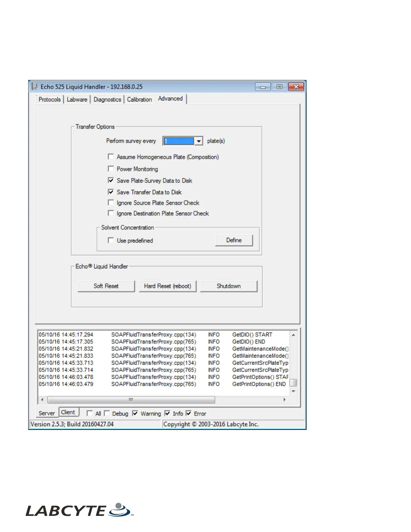Expand the survey frequency dropdown arrow
The height and width of the screenshot is (532, 411).
tap(199, 141)
